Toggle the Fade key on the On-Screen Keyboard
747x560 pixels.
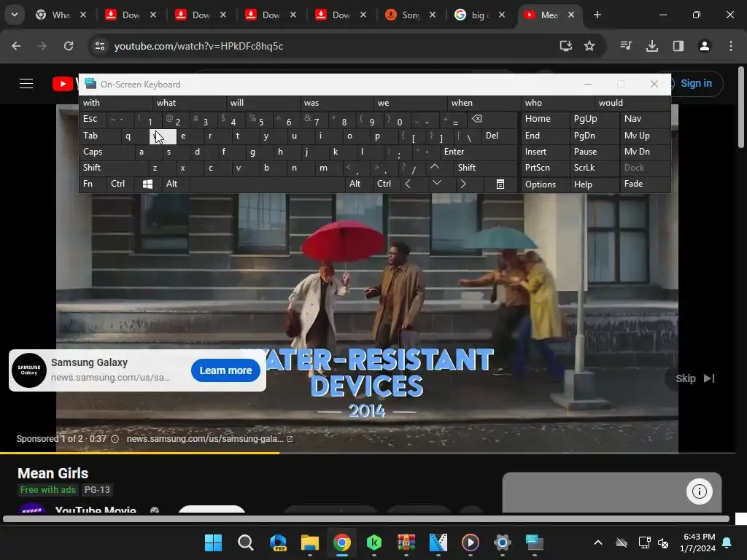(645, 184)
